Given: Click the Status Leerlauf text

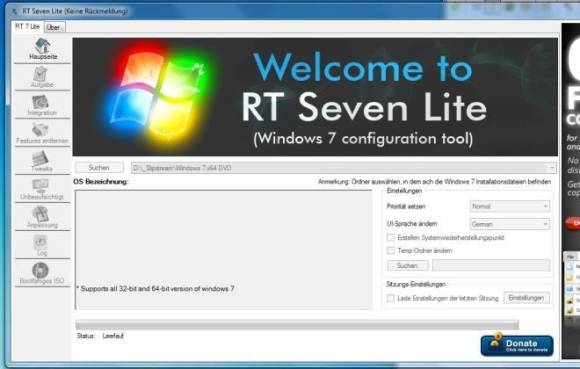Looking at the screenshot, I should 100,336.
